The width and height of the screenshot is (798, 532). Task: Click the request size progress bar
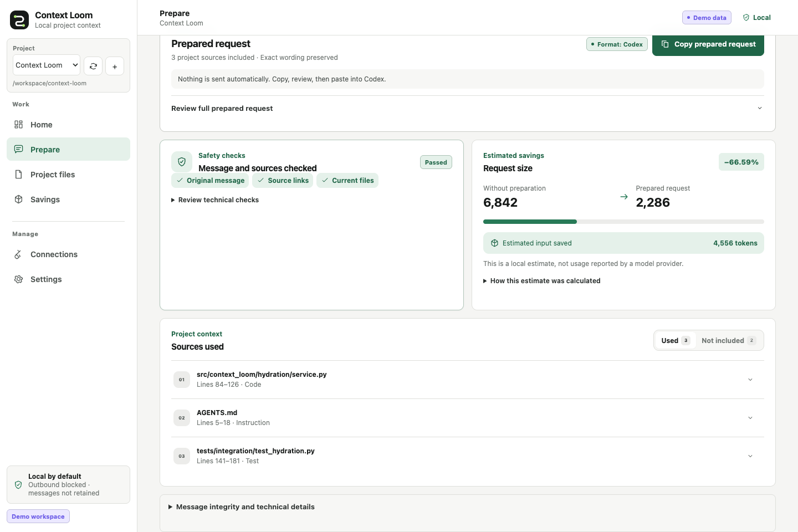pos(623,222)
